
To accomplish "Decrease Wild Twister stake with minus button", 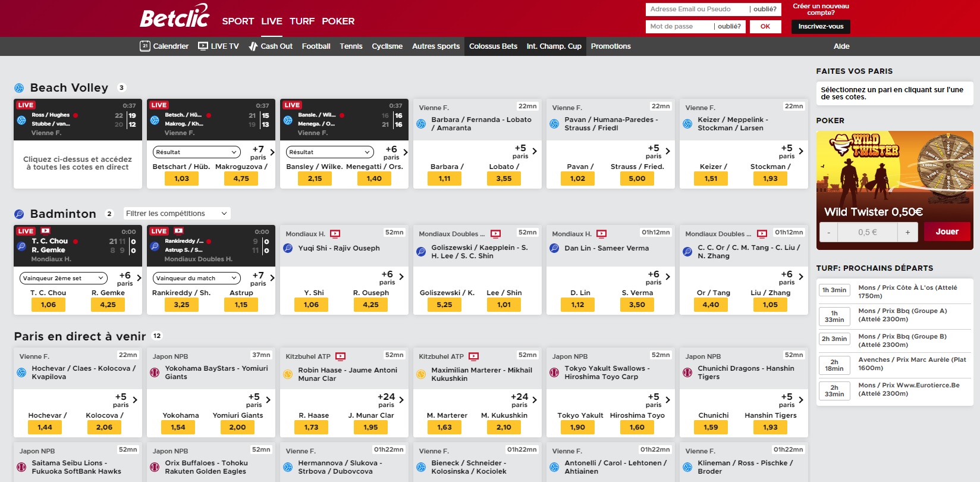I will (x=828, y=232).
